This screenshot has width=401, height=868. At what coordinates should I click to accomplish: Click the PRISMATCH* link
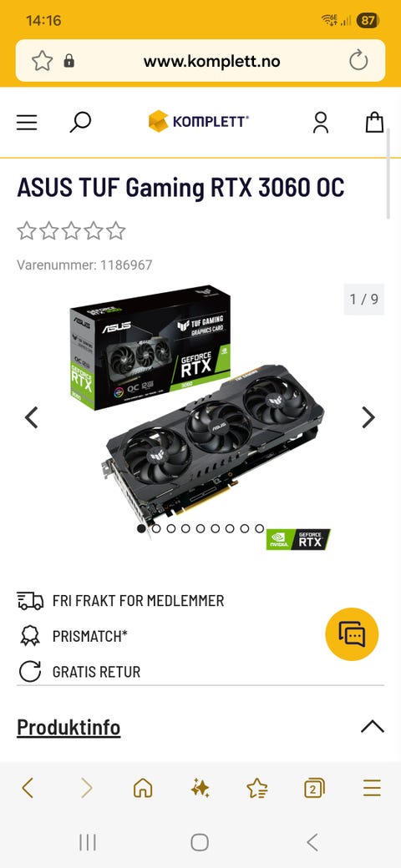pyautogui.click(x=89, y=637)
